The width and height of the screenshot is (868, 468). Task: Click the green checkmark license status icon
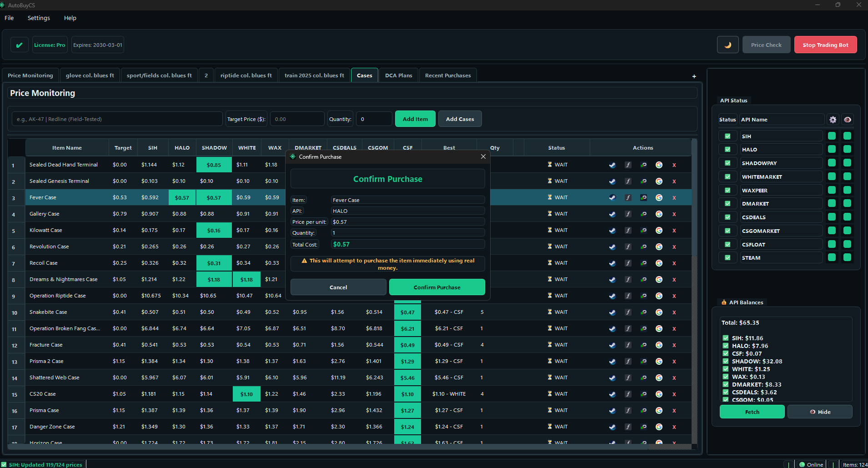pyautogui.click(x=19, y=45)
